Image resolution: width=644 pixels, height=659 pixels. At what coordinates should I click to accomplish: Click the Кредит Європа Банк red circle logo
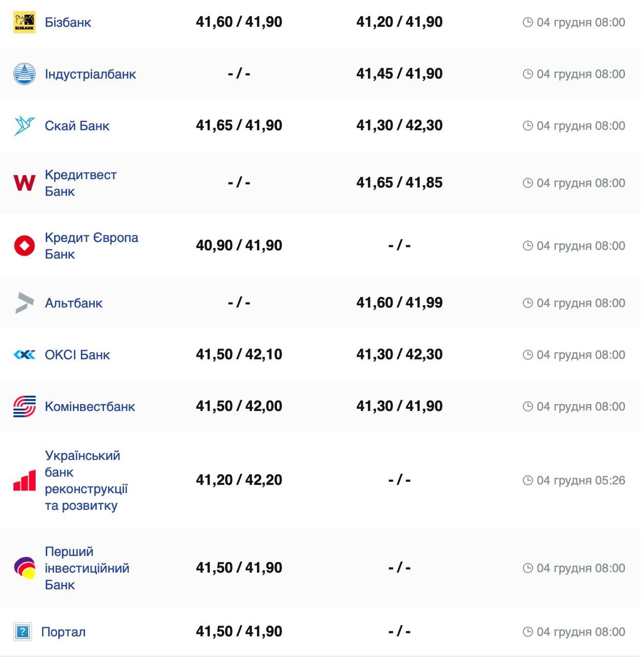[x=24, y=246]
